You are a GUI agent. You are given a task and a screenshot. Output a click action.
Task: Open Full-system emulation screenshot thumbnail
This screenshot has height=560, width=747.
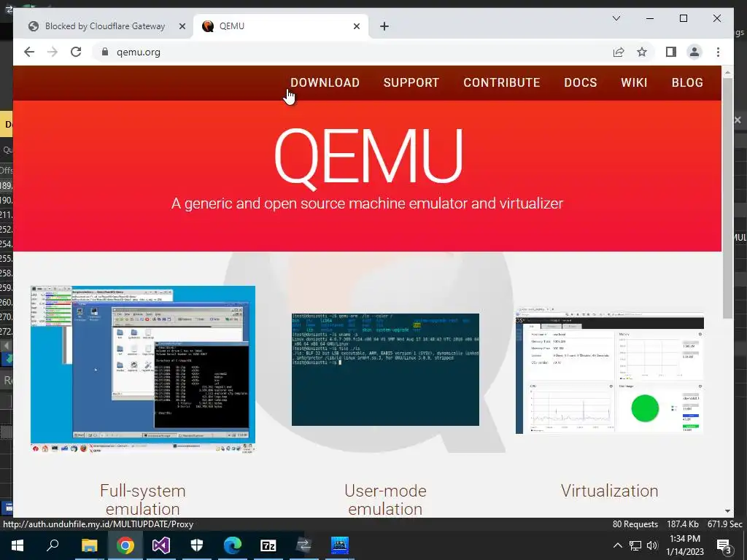(x=143, y=369)
